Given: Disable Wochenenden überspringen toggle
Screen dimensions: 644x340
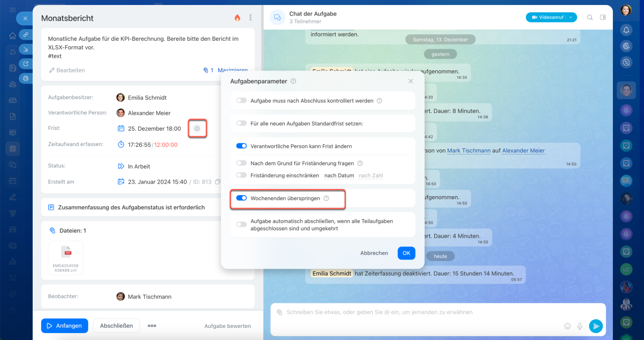Looking at the screenshot, I should click(242, 198).
